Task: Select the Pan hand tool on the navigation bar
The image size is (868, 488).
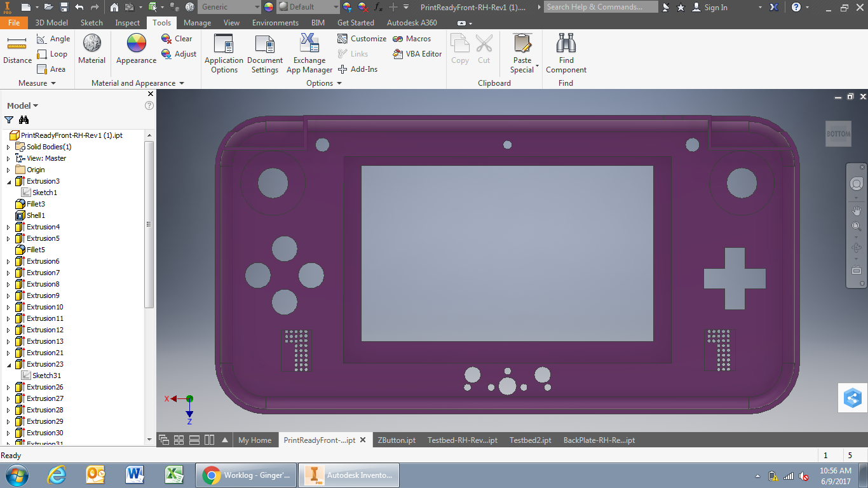Action: click(x=857, y=211)
